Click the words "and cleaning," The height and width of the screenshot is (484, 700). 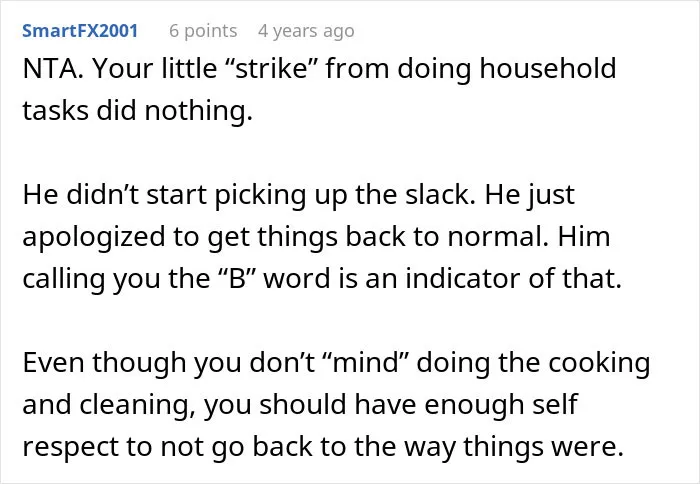tap(109, 405)
